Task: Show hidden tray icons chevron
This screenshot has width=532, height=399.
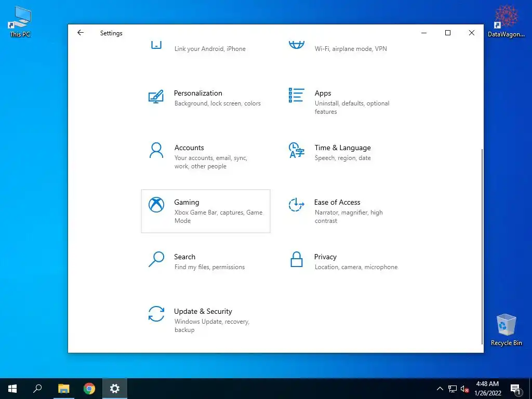Action: pos(440,389)
